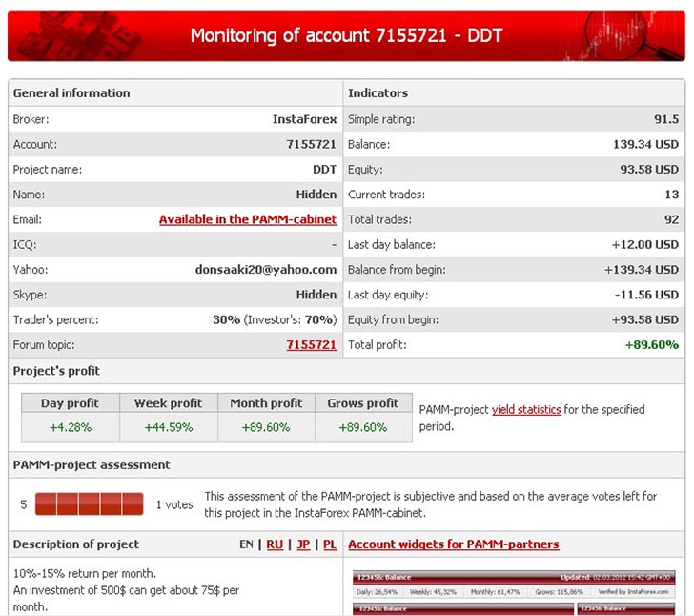The width and height of the screenshot is (694, 616).
Task: Click the Week profit +44.59% value
Action: (x=168, y=427)
